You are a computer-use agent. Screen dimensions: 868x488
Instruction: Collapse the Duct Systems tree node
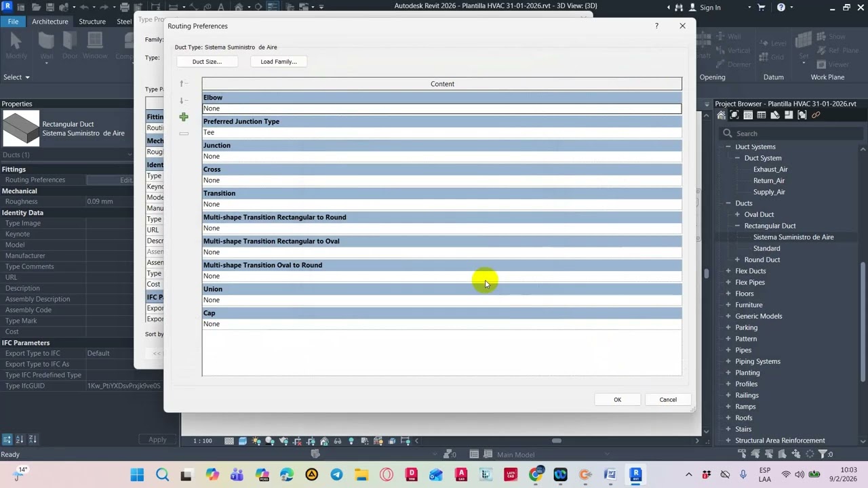[x=728, y=147]
